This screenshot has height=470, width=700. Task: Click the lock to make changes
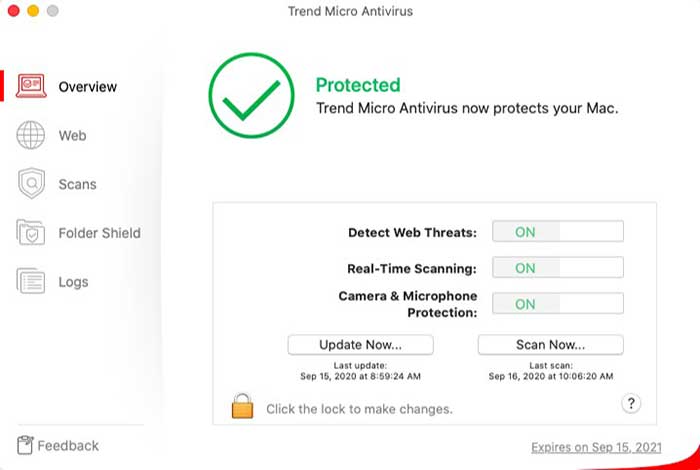242,406
